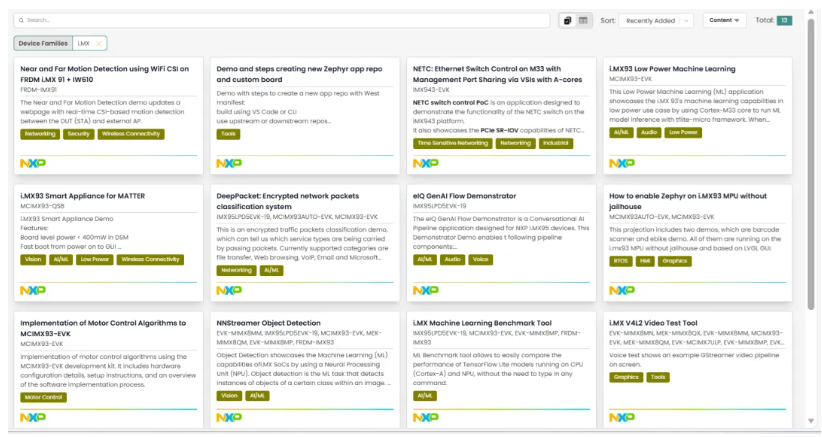The image size is (822, 437).
Task: Open the Recently Added sort dropdown
Action: (x=656, y=20)
